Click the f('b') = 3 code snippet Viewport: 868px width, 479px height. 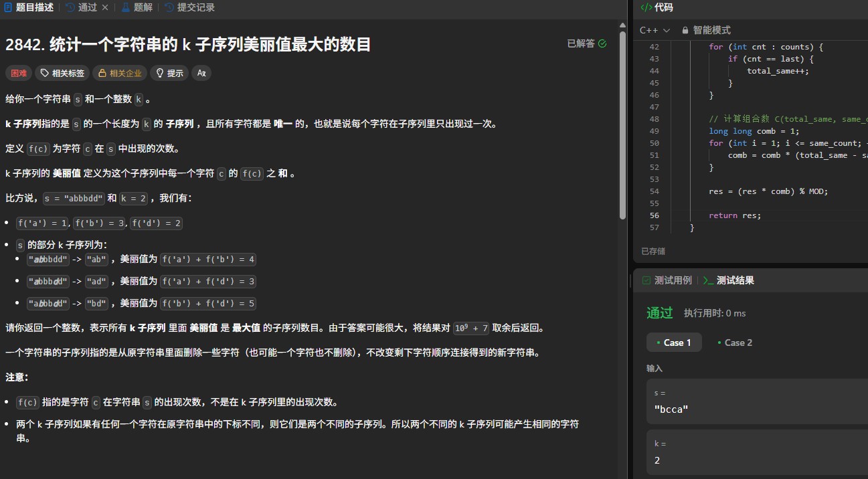click(x=99, y=223)
